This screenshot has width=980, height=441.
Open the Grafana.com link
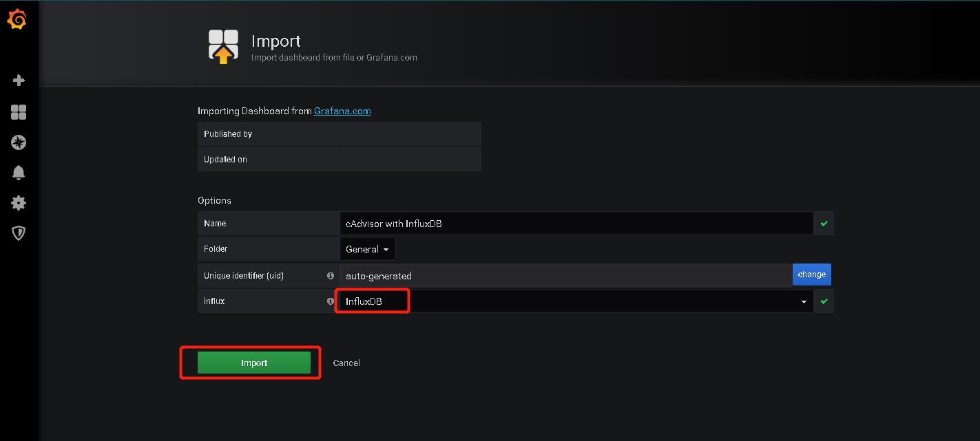point(342,111)
